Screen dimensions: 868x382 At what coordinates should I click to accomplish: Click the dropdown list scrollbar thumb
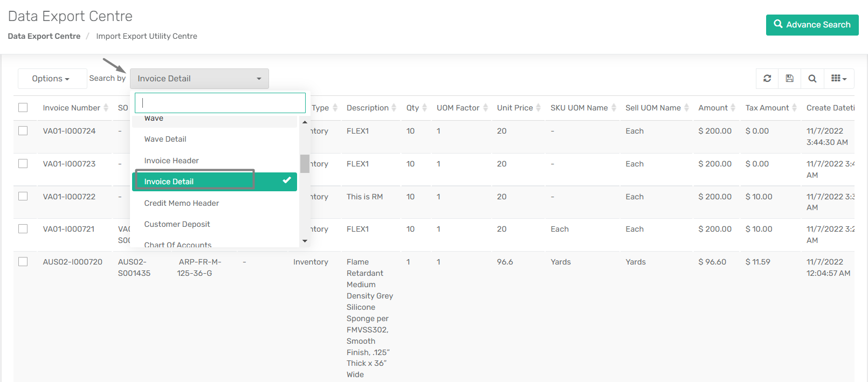pyautogui.click(x=305, y=164)
